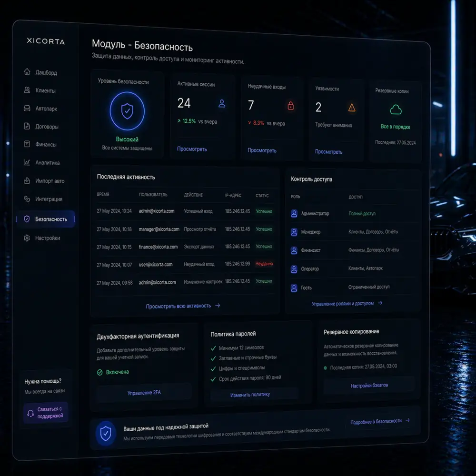Viewport: 476px width, 476px height.
Task: Click Просмотреть under Неудачные входы
Action: 262,150
